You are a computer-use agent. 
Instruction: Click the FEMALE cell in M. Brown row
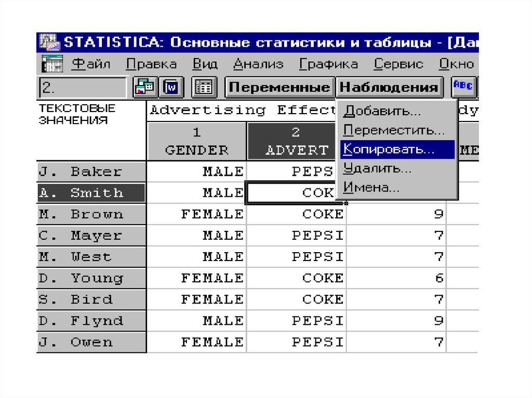tap(197, 214)
